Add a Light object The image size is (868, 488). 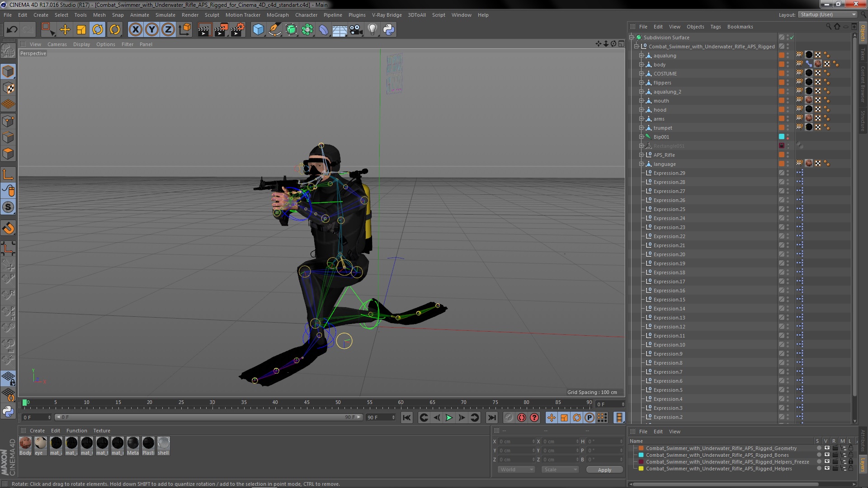click(372, 30)
